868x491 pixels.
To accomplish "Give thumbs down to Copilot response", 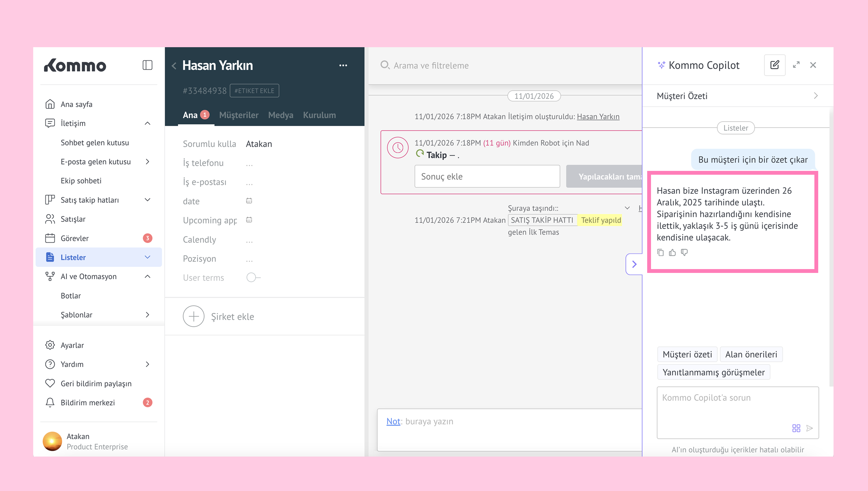I will click(x=684, y=253).
